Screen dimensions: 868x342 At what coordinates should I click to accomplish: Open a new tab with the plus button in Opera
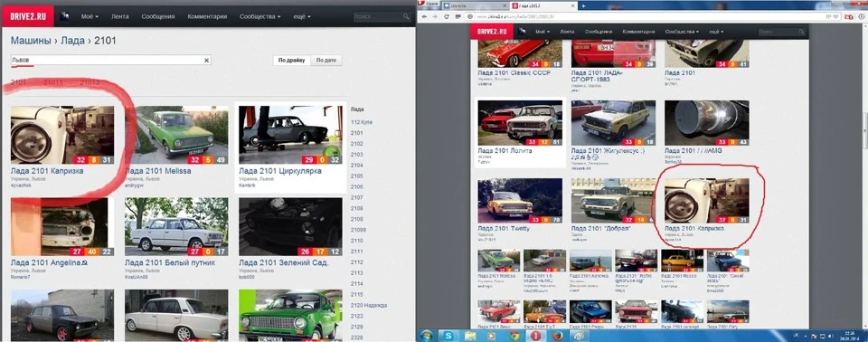click(583, 5)
